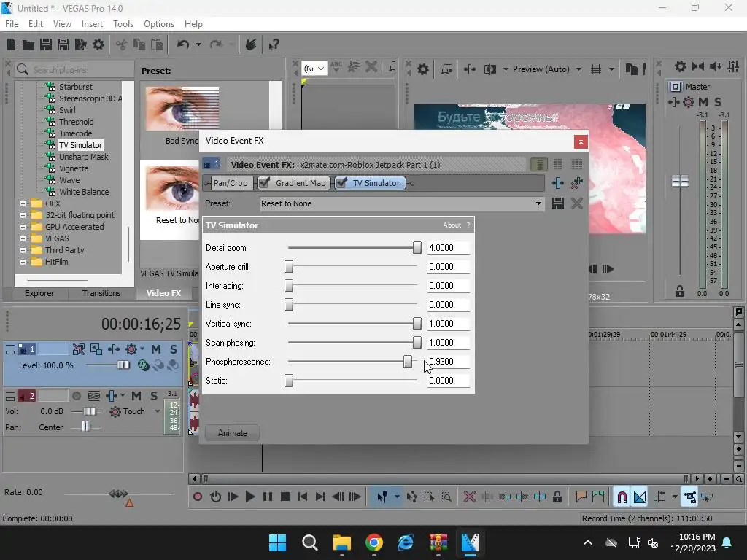Toggle Master bus Mute button

click(703, 102)
